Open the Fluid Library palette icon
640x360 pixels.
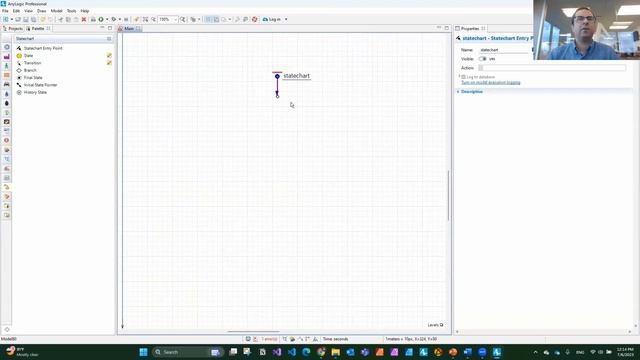7,94
